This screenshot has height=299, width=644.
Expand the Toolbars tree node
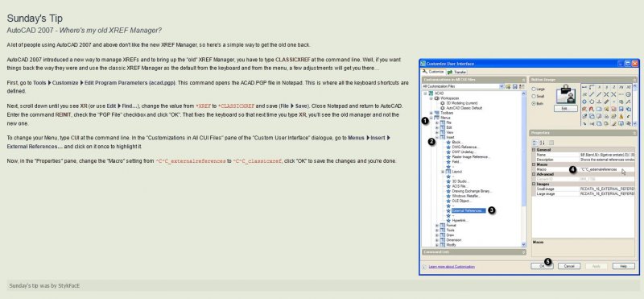pos(431,113)
